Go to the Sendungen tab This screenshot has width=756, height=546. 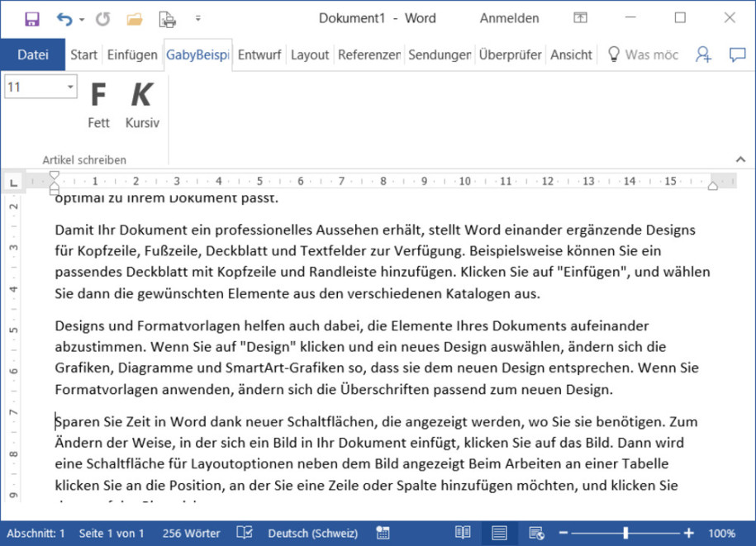point(440,55)
